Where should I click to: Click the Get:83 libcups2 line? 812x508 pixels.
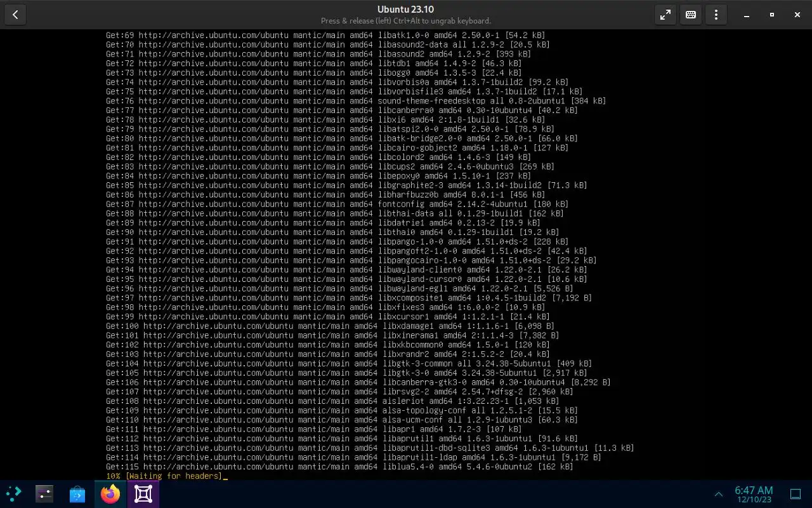tap(330, 166)
